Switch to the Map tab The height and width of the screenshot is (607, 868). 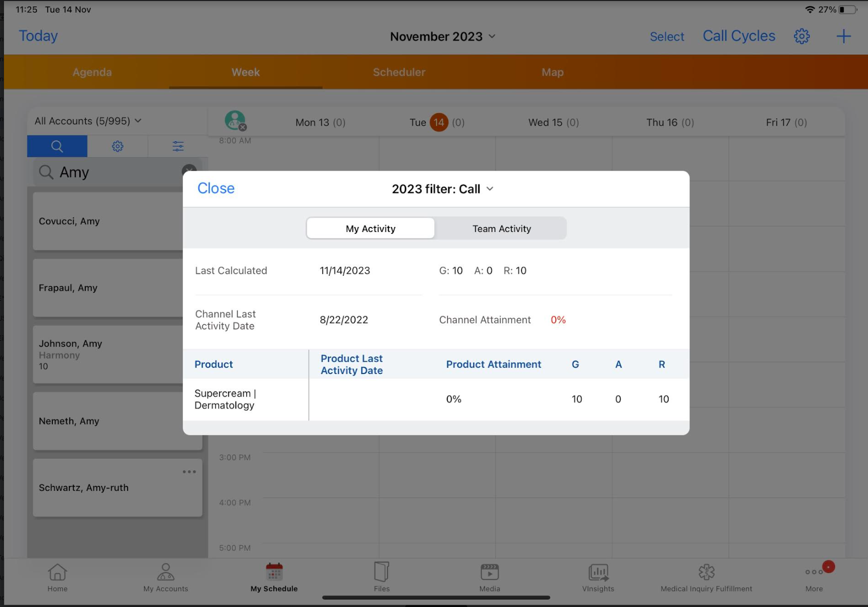[552, 72]
